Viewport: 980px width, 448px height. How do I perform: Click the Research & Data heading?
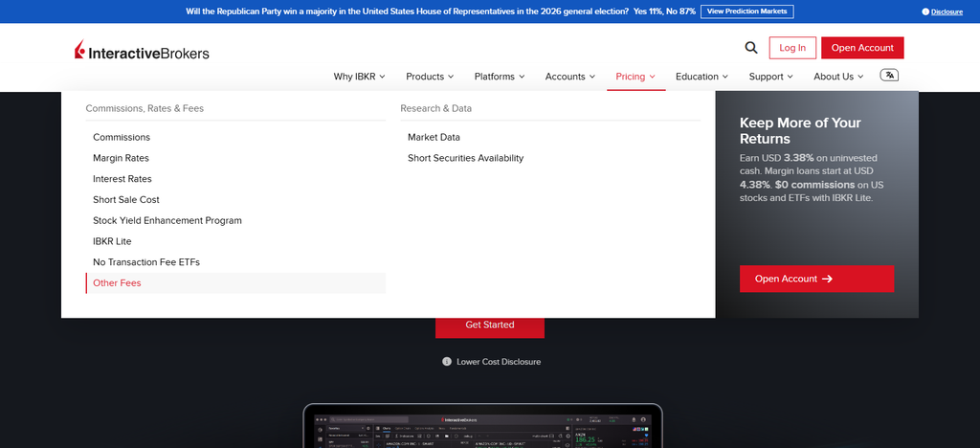436,108
